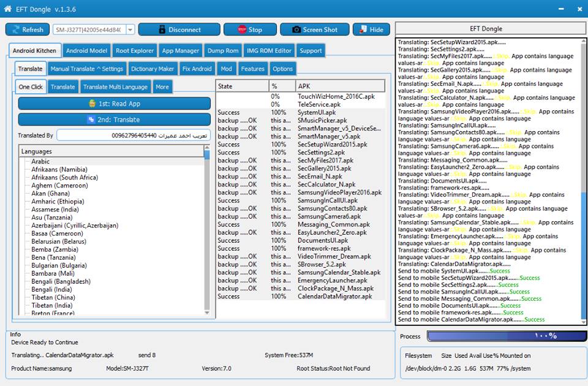Screen dimensions: 588x386
Task: Open the Root Explorer tab
Action: click(x=135, y=51)
